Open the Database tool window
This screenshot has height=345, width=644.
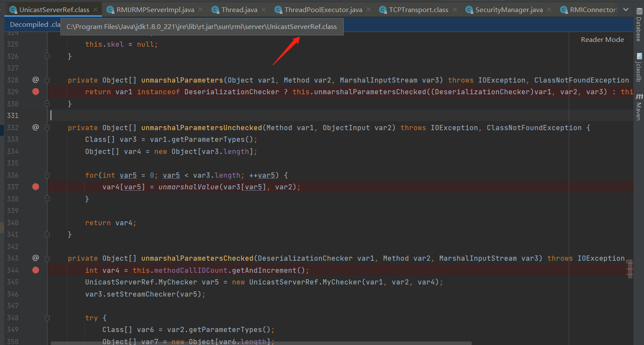click(638, 25)
